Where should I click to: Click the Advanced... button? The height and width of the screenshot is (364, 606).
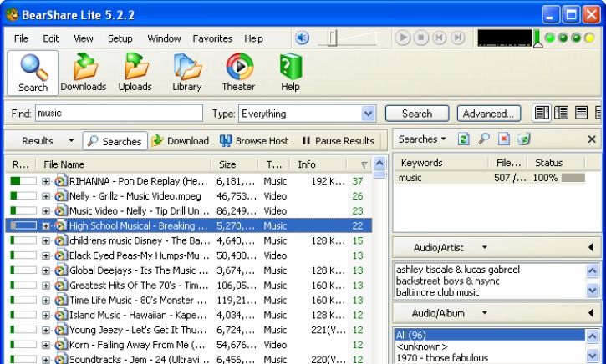(x=488, y=114)
